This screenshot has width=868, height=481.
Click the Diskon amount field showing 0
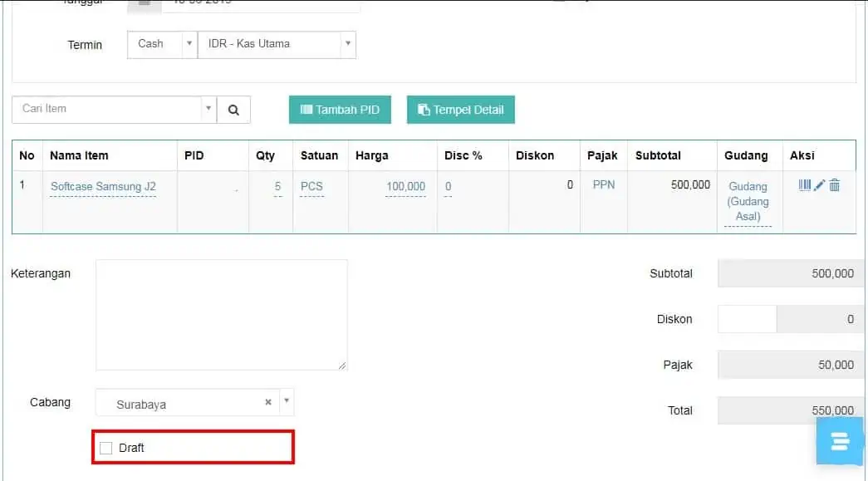[x=820, y=319]
